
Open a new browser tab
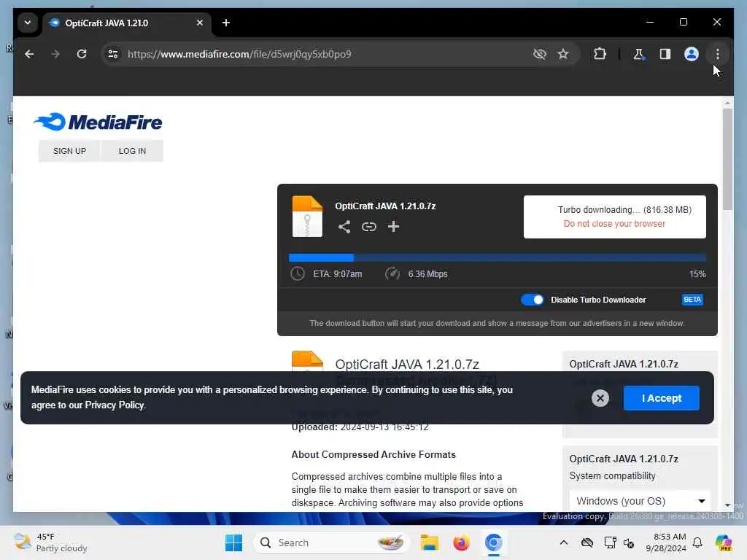226,23
